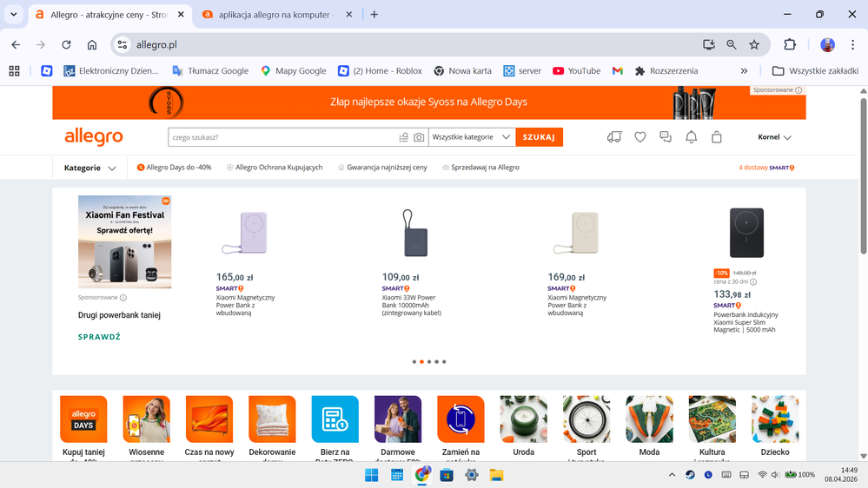Expand the Kategorie menu

tap(89, 168)
